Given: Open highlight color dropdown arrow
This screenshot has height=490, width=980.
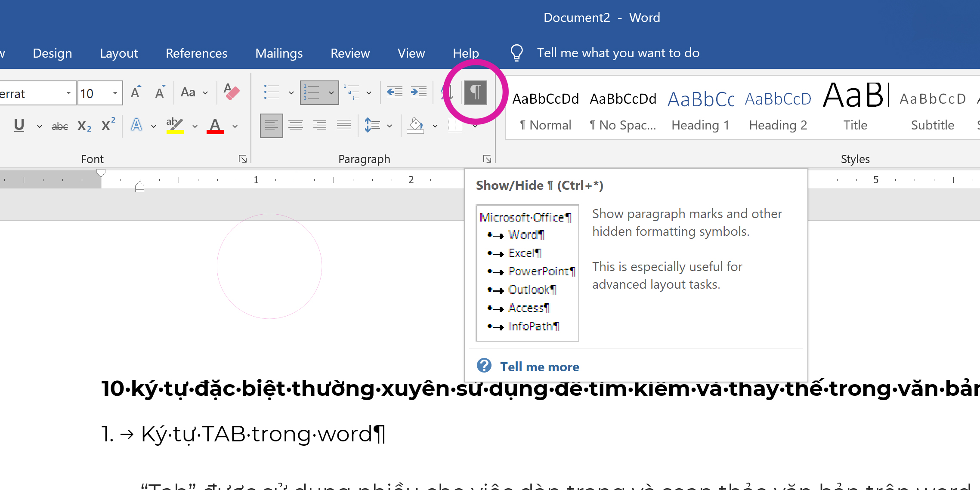Looking at the screenshot, I should pos(195,126).
